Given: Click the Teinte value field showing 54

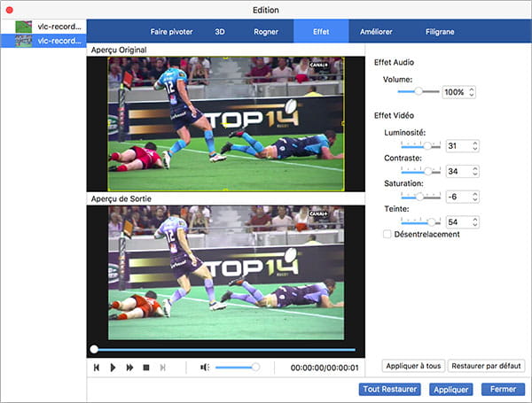Looking at the screenshot, I should click(458, 222).
